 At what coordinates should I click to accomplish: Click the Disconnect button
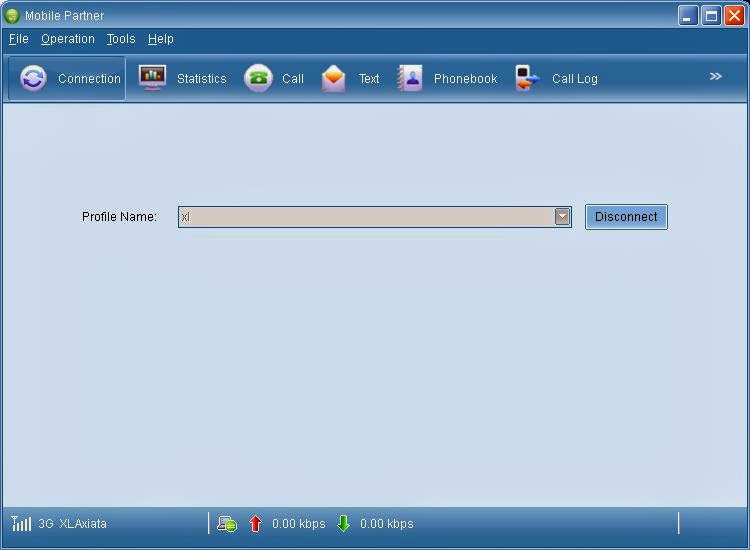coord(626,217)
